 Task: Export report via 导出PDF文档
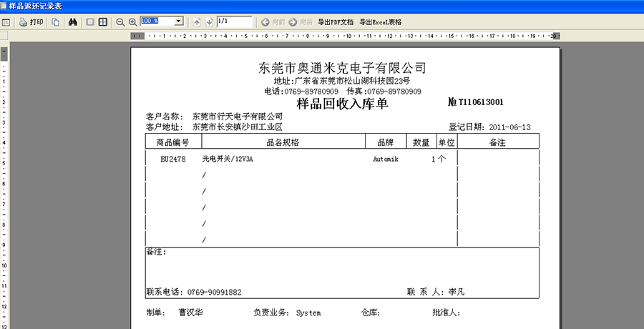[x=336, y=22]
